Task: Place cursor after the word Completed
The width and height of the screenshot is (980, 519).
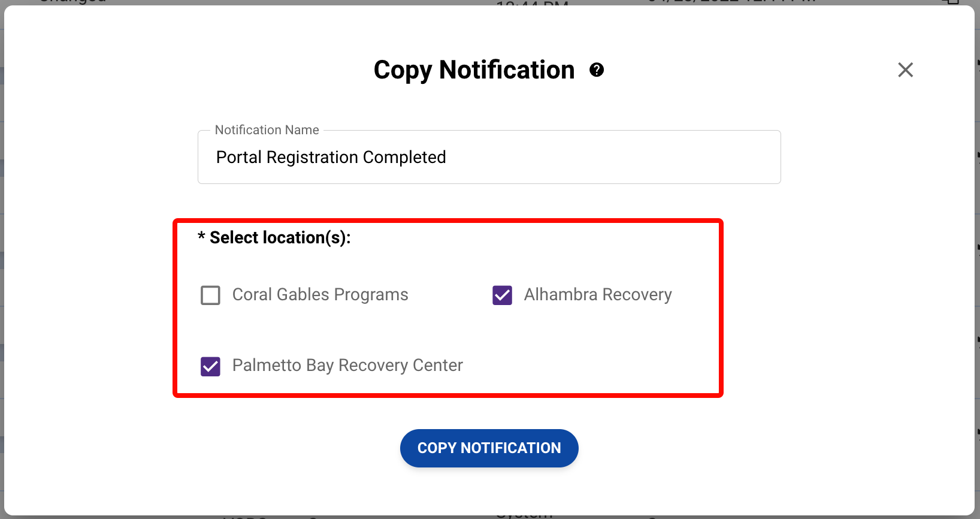Action: pos(447,157)
